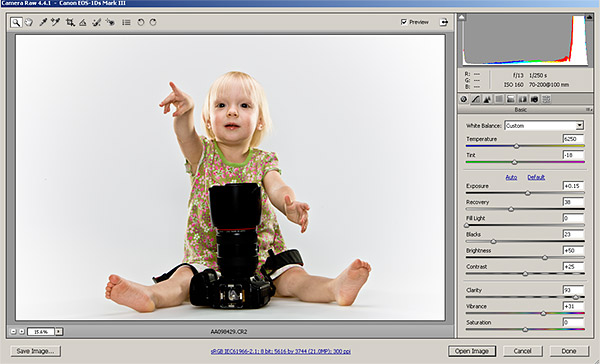Click the Vibrance slider handle
Image resolution: width=600 pixels, height=364 pixels.
click(543, 313)
